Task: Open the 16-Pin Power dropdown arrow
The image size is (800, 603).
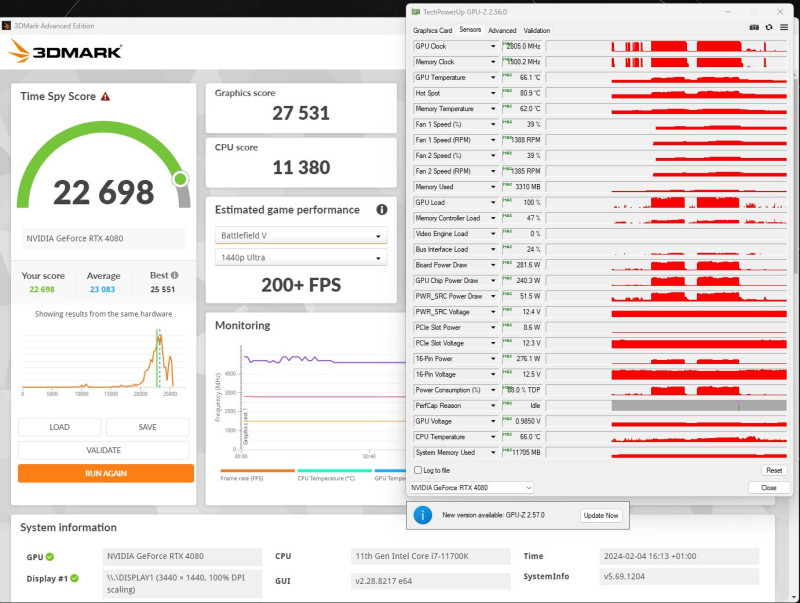Action: 493,359
